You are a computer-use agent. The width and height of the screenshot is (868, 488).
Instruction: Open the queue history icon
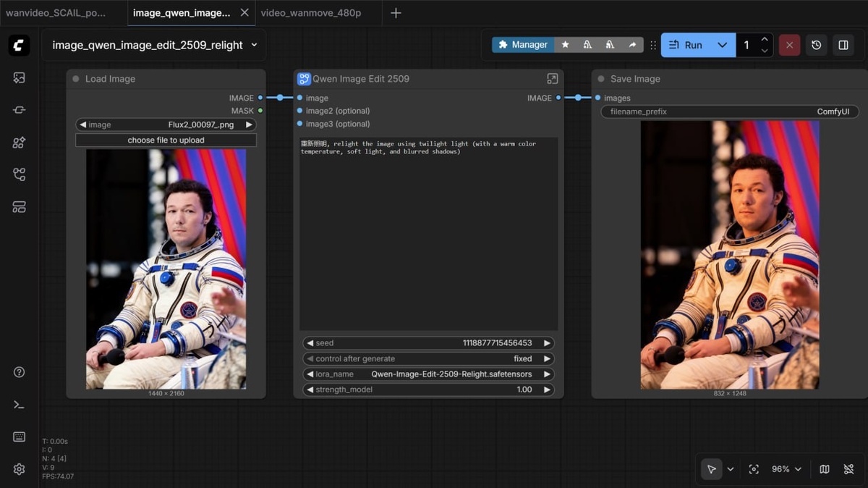tap(817, 45)
